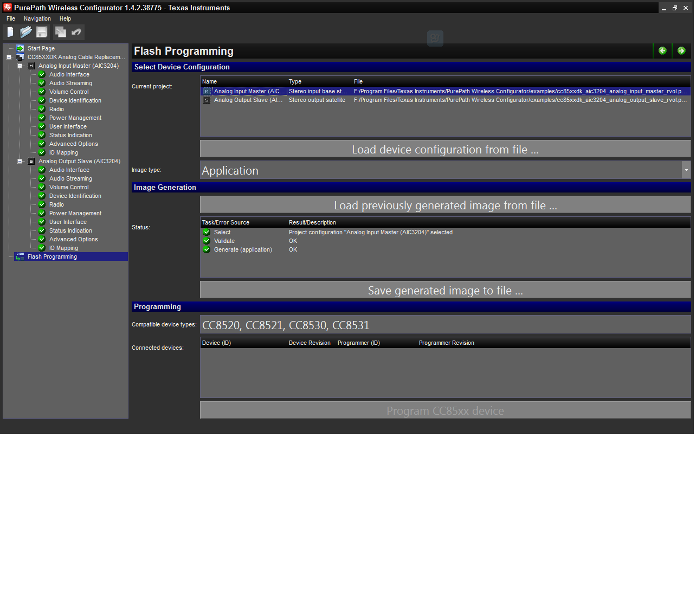
Task: Go back with the green left arrow
Action: [x=662, y=50]
